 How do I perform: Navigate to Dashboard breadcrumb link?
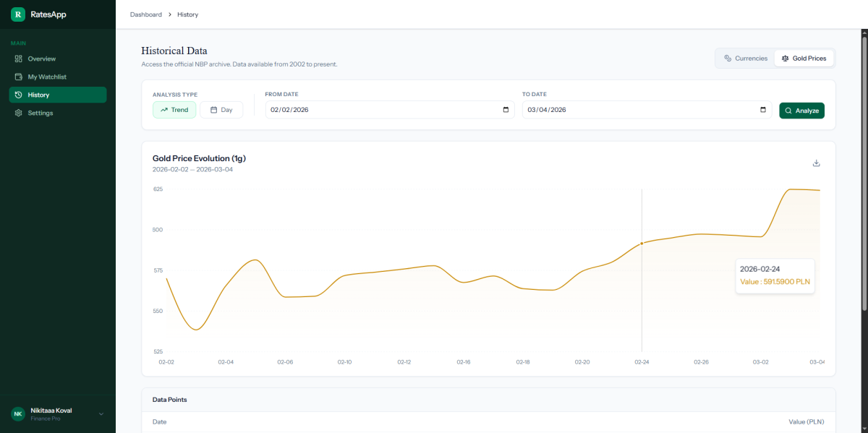pyautogui.click(x=145, y=14)
